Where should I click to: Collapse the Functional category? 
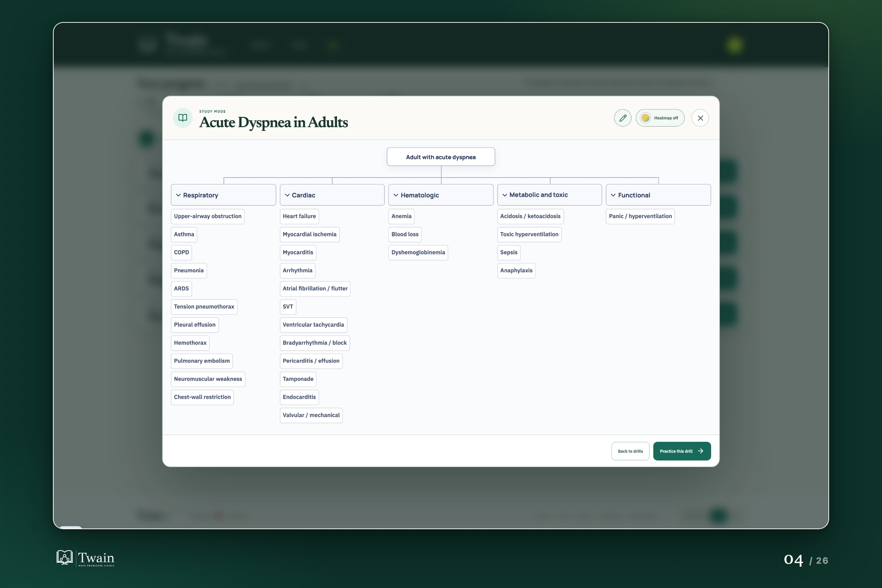pyautogui.click(x=659, y=195)
